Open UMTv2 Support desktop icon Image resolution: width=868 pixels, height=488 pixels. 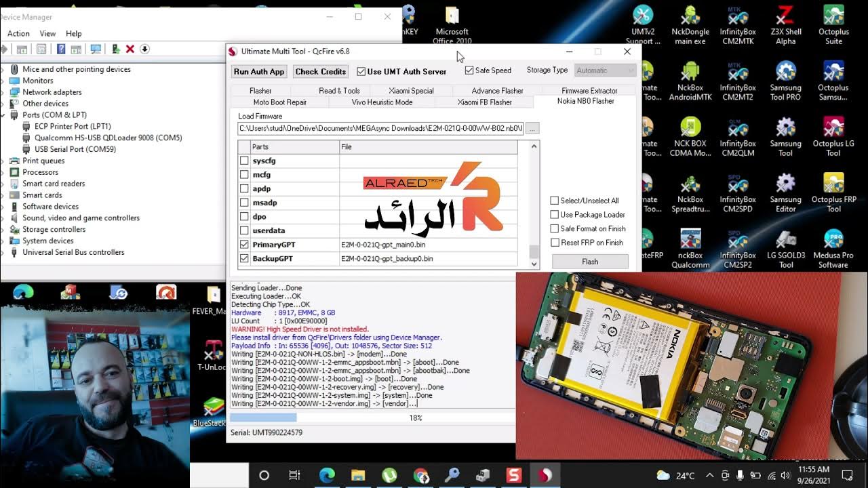642,25
